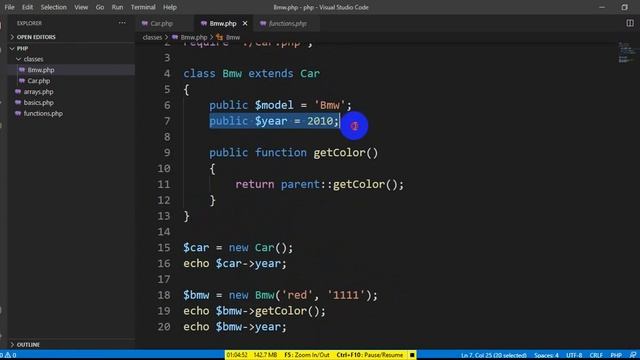Open the View menu

tap(81, 7)
